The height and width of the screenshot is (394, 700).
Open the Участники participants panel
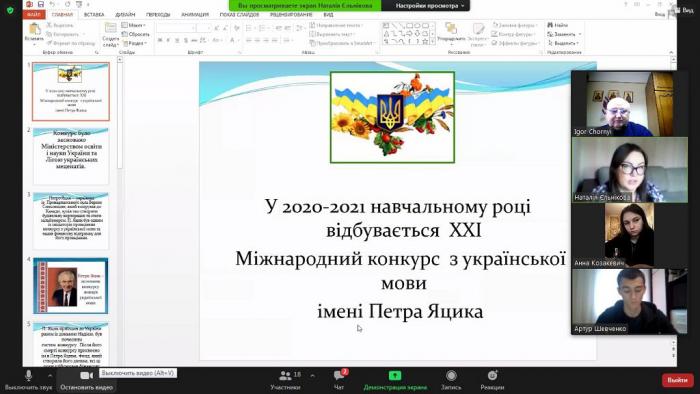coord(285,380)
